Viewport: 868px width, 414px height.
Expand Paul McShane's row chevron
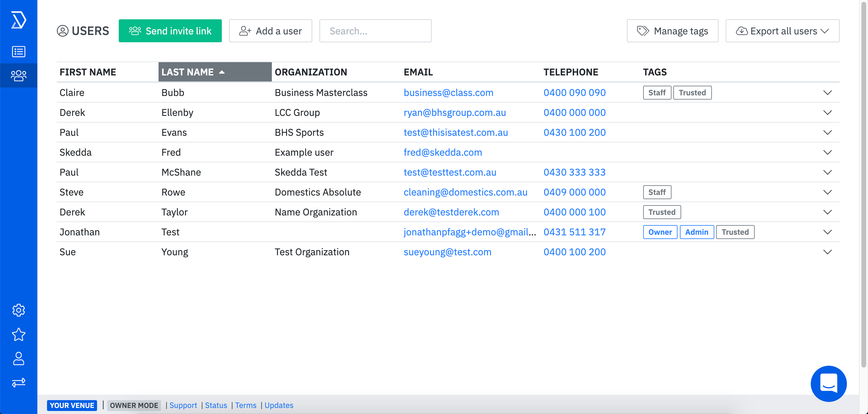[x=827, y=172]
